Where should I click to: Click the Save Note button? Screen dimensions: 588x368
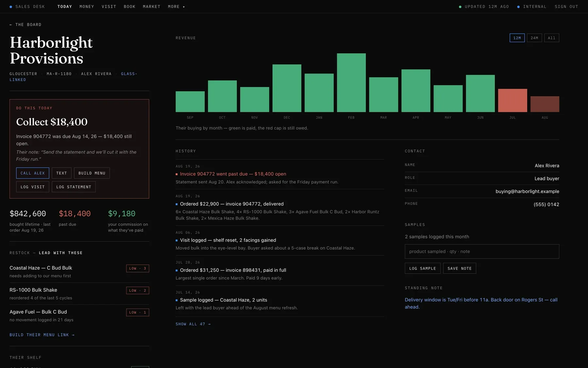(x=460, y=268)
